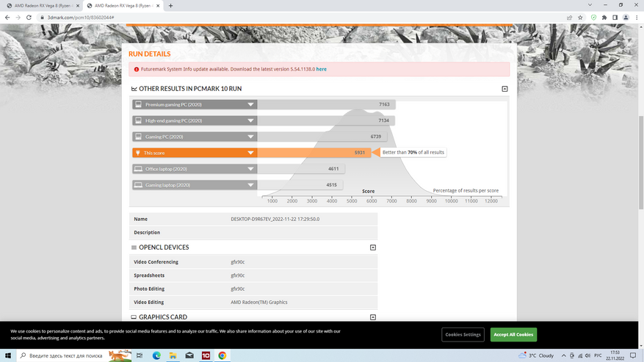The image size is (644, 362).
Task: Open the notification center icon
Action: pos(633,355)
